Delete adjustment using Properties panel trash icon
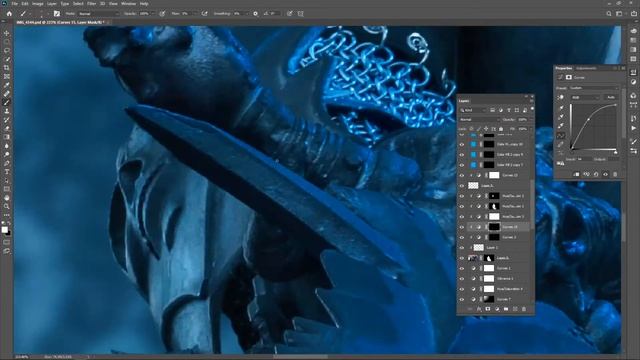This screenshot has height=360, width=640. pos(615,174)
